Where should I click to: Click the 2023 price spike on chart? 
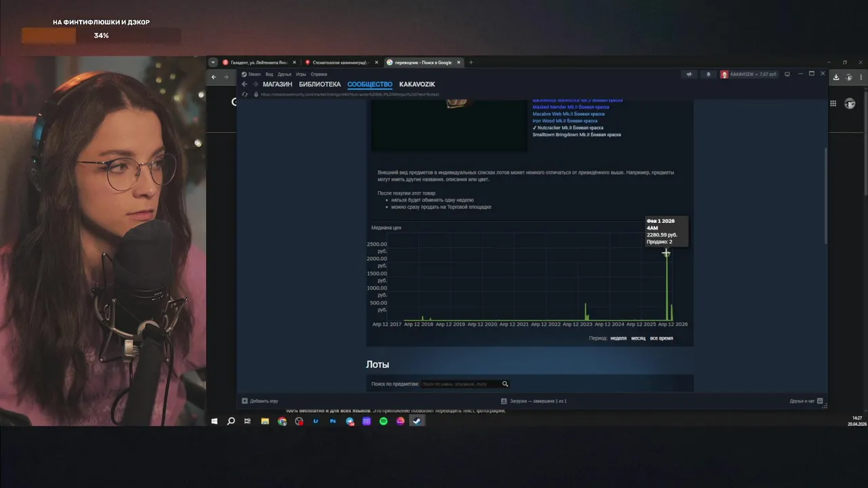click(585, 312)
